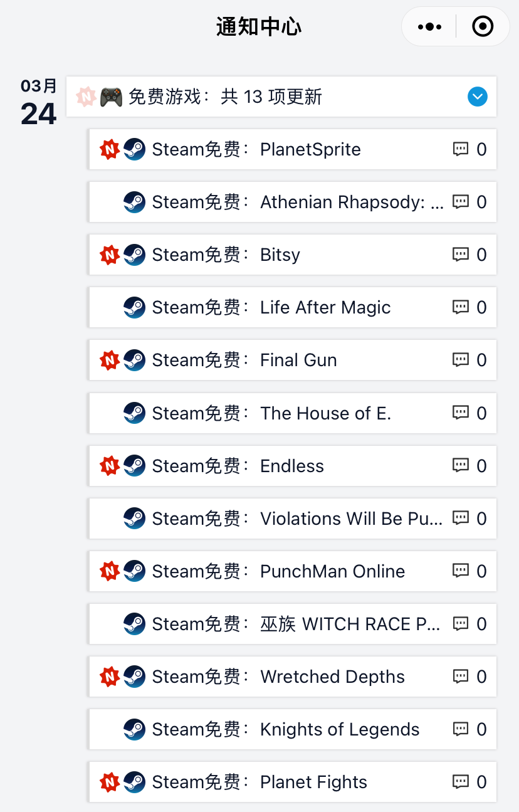
Task: Click the red New badge on Bitsy
Action: [x=110, y=255]
